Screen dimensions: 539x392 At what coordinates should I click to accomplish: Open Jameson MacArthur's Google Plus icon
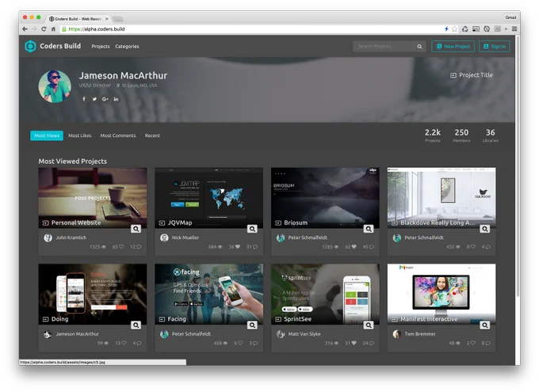click(105, 99)
